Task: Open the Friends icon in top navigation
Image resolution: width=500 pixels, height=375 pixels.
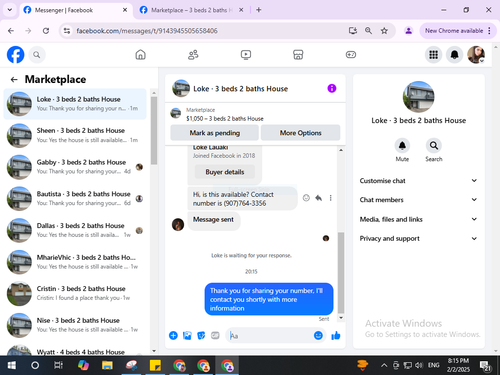Action: 193,55
